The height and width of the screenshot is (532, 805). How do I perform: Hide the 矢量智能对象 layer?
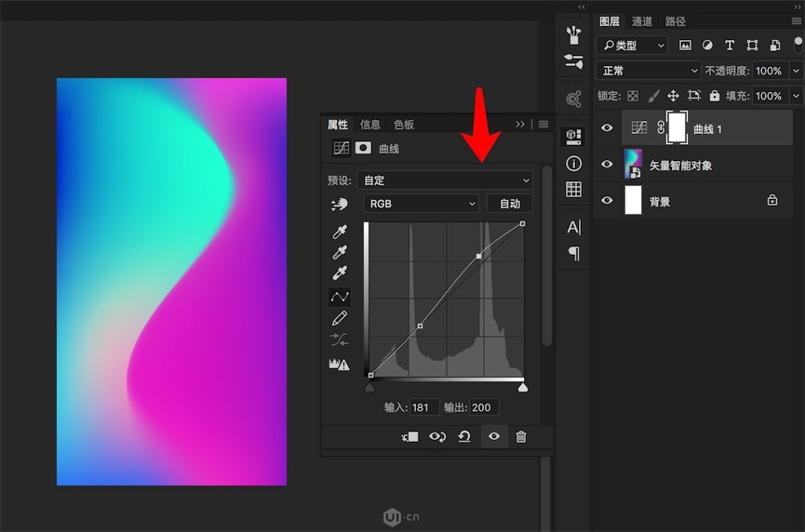click(x=607, y=165)
